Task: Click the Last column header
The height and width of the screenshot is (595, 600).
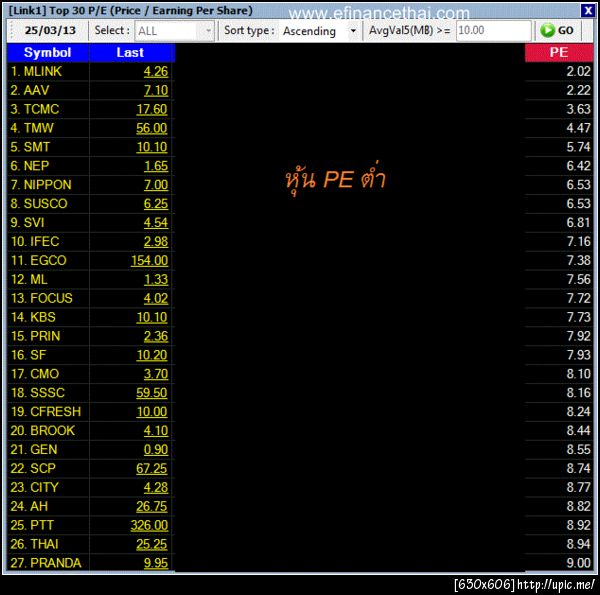Action: (131, 52)
